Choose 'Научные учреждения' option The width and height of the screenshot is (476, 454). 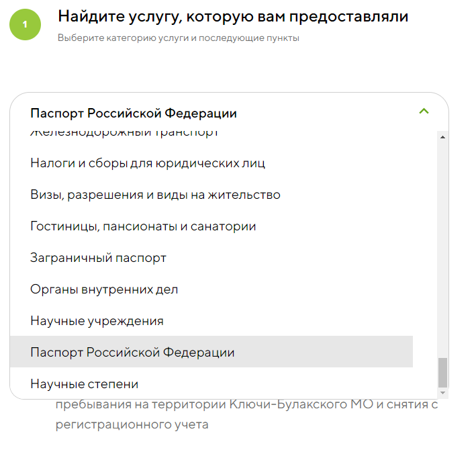click(211, 321)
